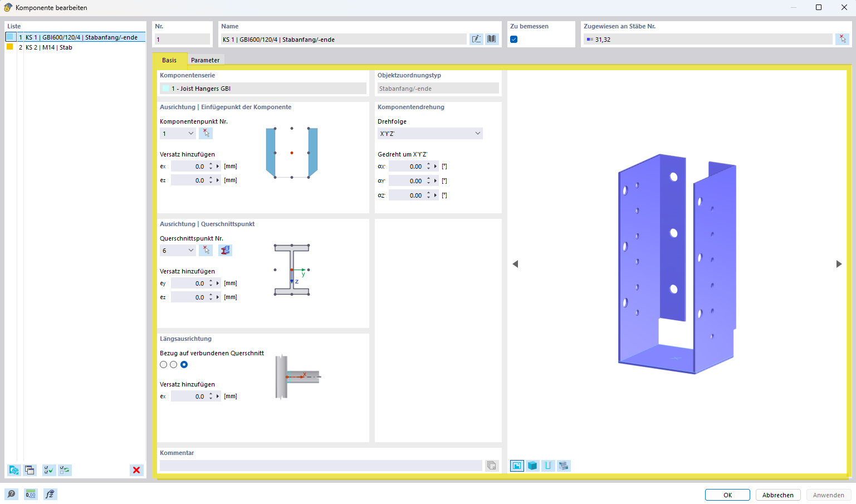
Task: Click the fx formula view icon
Action: tap(50, 494)
